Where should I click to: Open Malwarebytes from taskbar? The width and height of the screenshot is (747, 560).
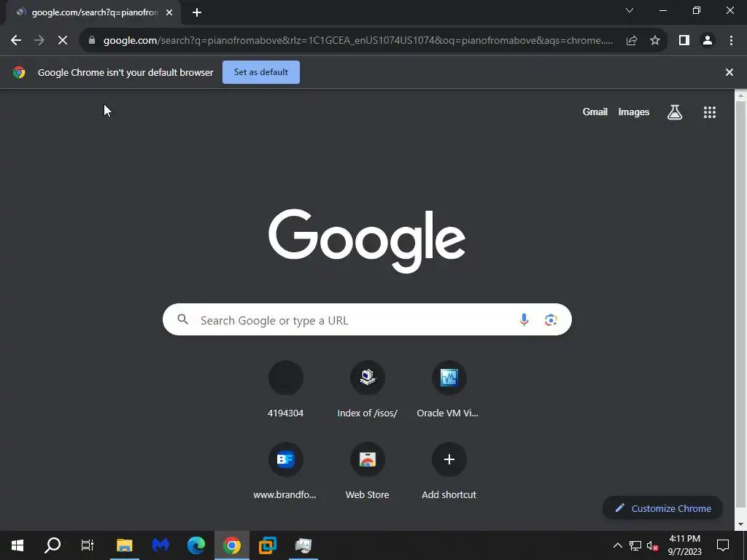[160, 545]
